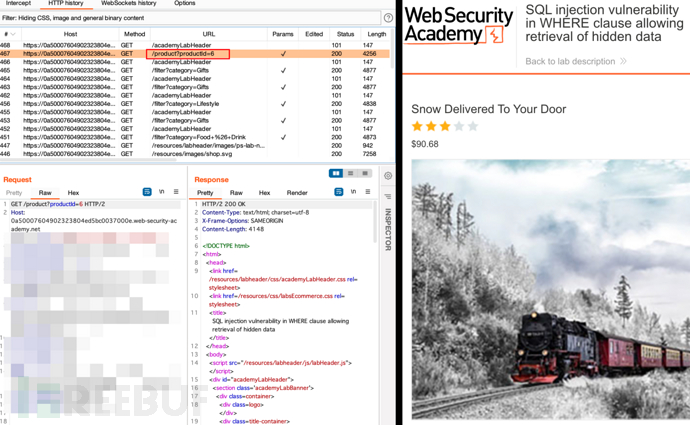Switch to Response Render tab

click(x=297, y=193)
